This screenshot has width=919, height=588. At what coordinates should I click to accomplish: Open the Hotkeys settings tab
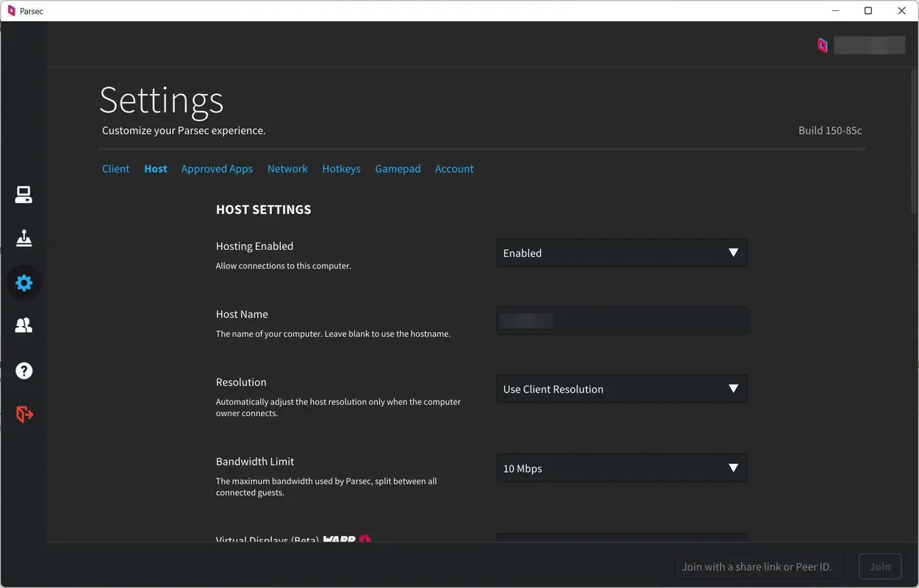tap(341, 168)
